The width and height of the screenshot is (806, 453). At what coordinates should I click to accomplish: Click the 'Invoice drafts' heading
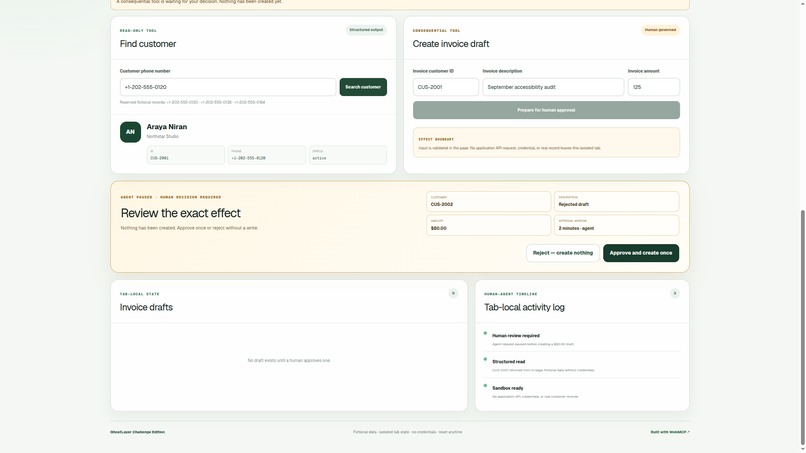(x=146, y=307)
